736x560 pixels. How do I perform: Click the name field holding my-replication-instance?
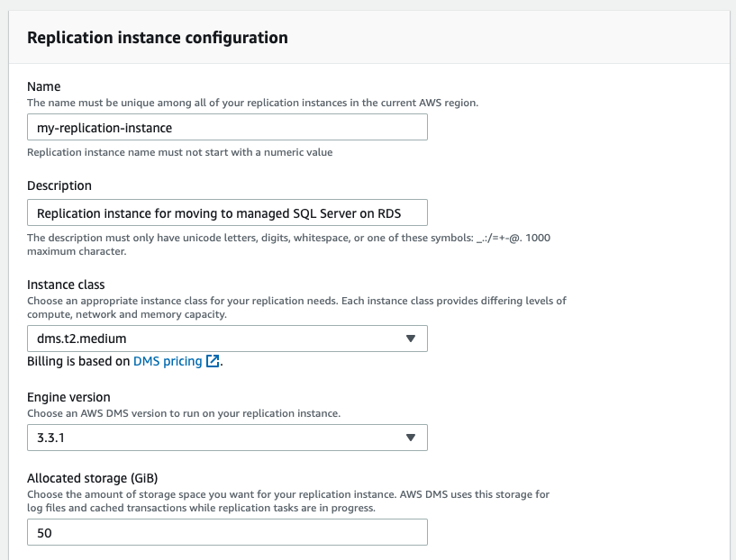click(x=227, y=127)
